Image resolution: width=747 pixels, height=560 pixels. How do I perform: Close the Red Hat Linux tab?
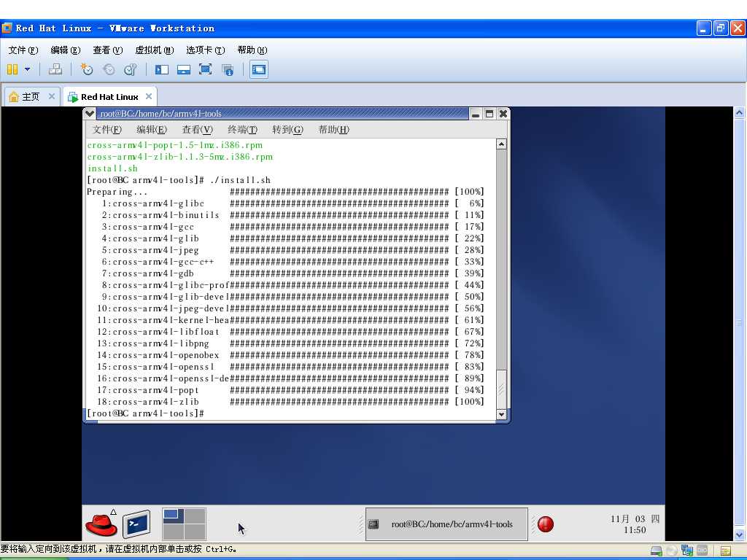click(x=149, y=96)
